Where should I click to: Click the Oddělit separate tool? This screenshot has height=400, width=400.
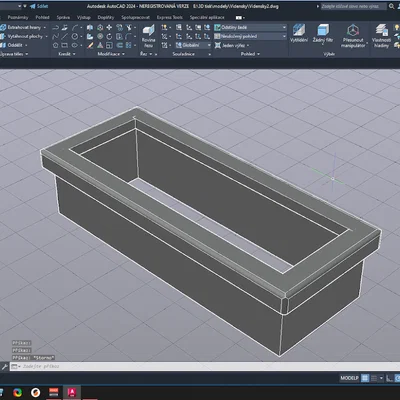tap(14, 45)
